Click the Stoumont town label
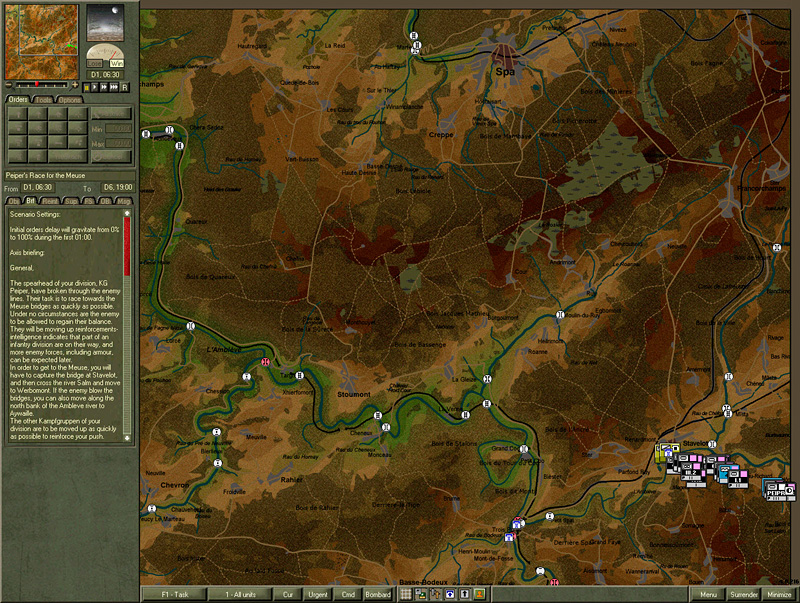This screenshot has height=603, width=800. pos(354,394)
